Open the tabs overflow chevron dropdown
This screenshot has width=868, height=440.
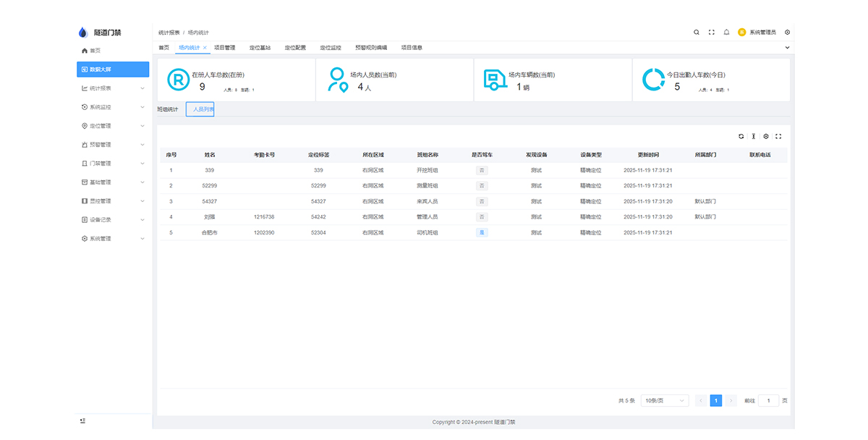(787, 48)
